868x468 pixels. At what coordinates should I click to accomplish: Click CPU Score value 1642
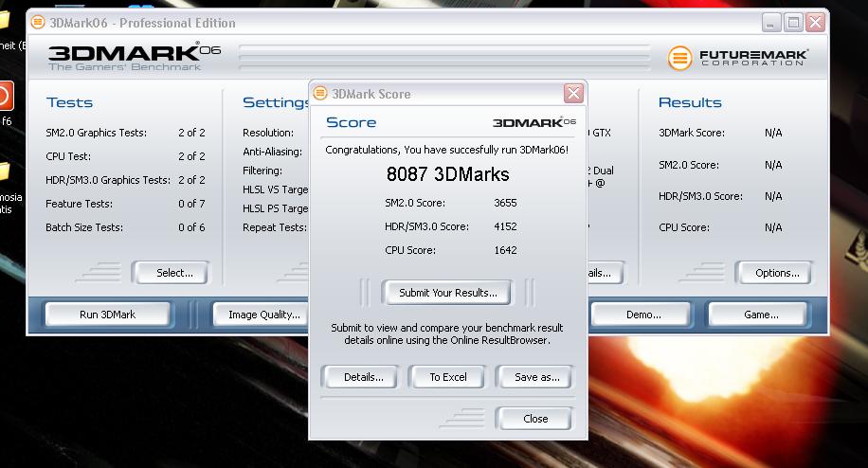(505, 250)
